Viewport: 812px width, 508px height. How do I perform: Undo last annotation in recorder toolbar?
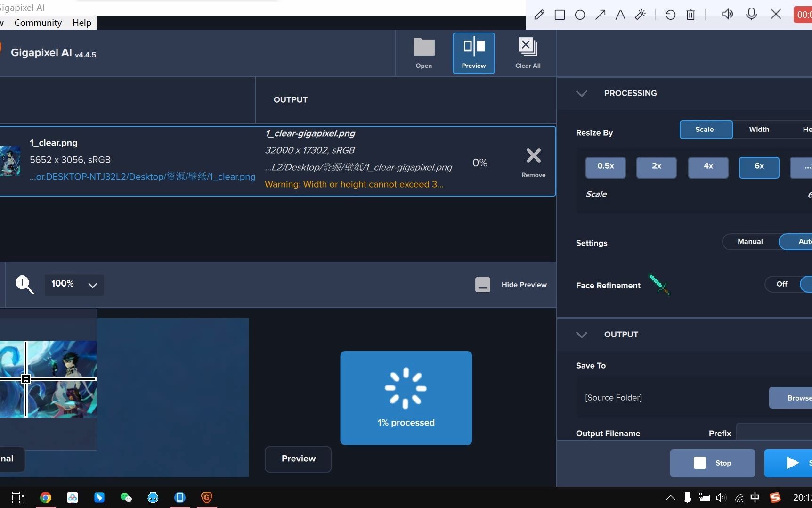(x=670, y=15)
